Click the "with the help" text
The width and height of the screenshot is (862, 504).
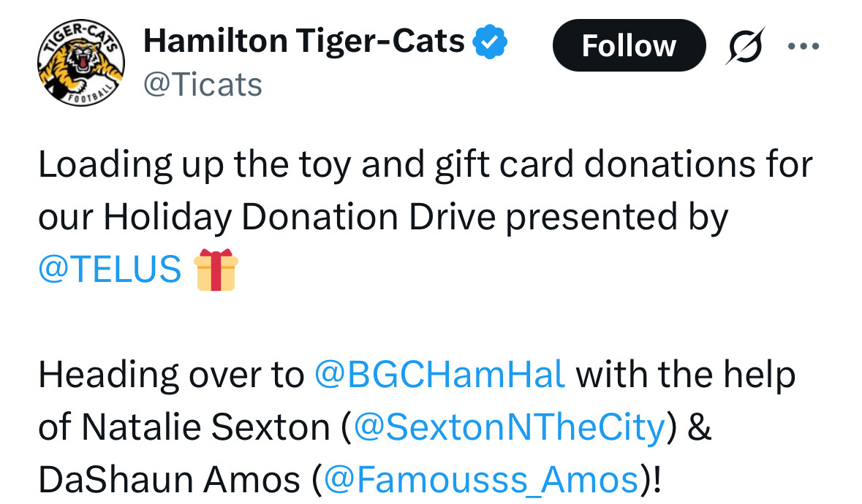(686, 375)
